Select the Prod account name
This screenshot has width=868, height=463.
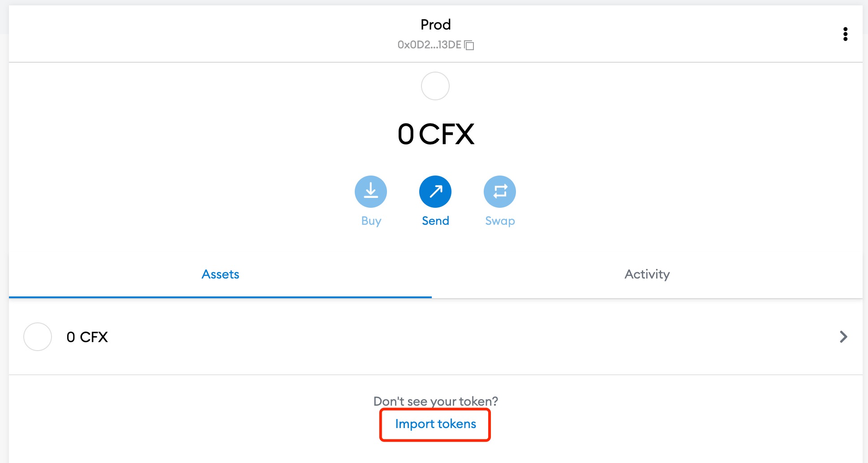pyautogui.click(x=435, y=25)
